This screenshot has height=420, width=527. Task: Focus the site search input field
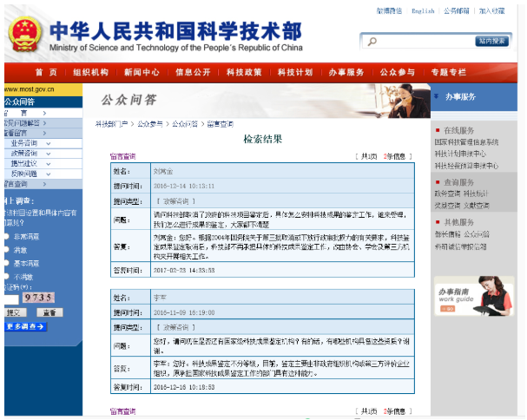point(425,42)
